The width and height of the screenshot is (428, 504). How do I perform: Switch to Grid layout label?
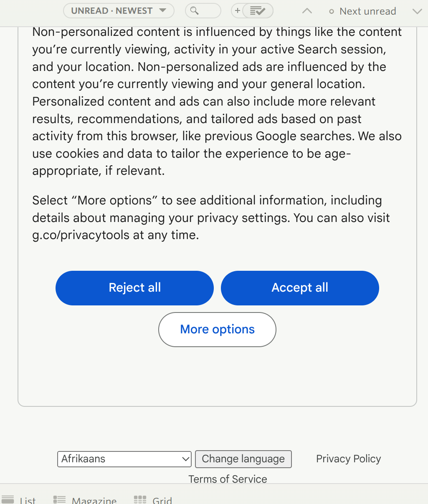tap(162, 500)
